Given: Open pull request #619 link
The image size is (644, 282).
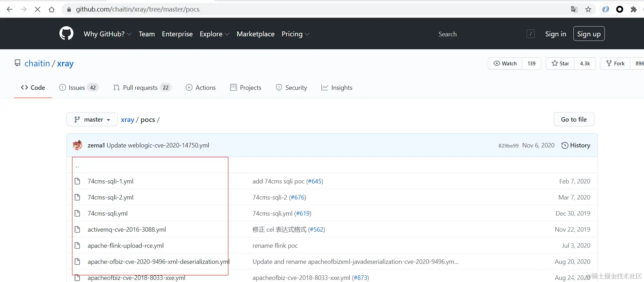Looking at the screenshot, I should [303, 214].
